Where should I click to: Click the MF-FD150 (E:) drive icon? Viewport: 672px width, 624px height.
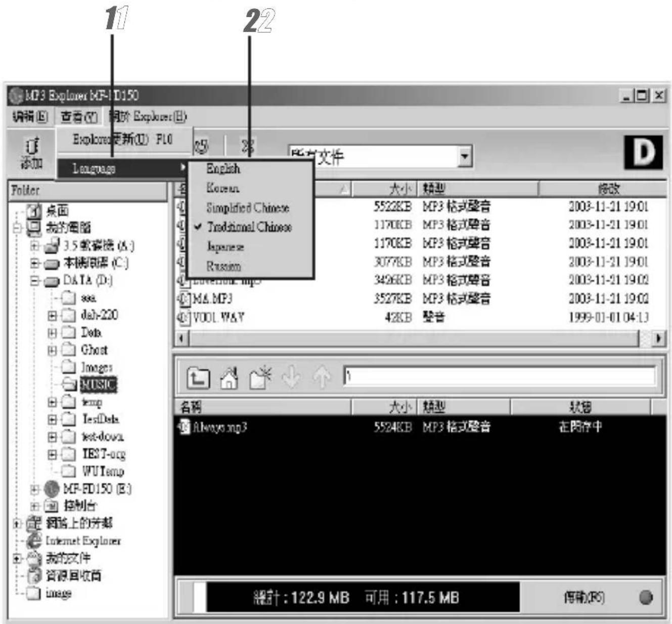52,489
